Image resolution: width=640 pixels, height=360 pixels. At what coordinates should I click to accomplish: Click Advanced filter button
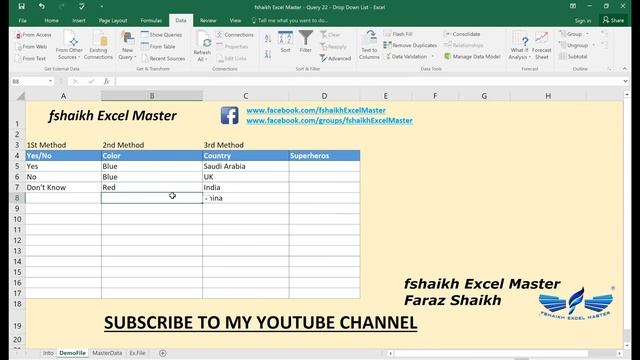(x=336, y=58)
